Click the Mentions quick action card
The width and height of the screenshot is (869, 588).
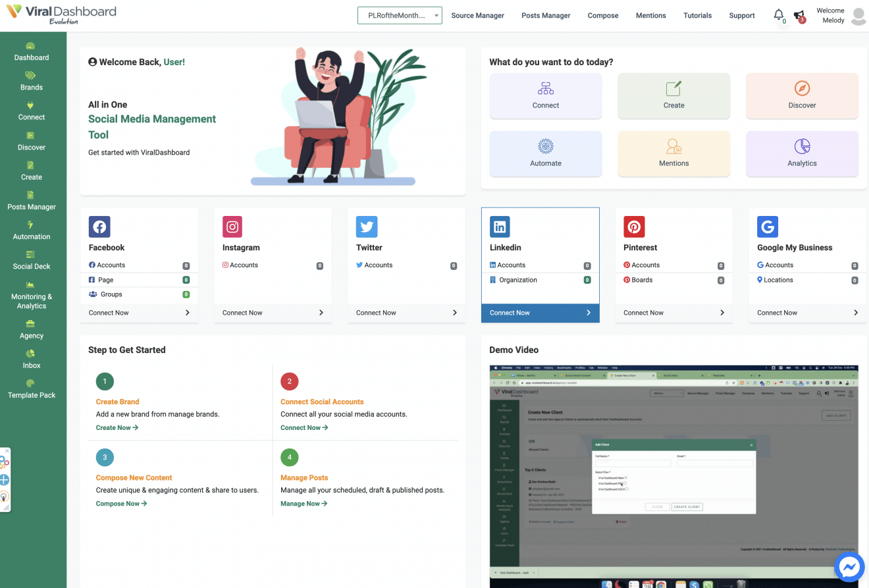(x=674, y=153)
